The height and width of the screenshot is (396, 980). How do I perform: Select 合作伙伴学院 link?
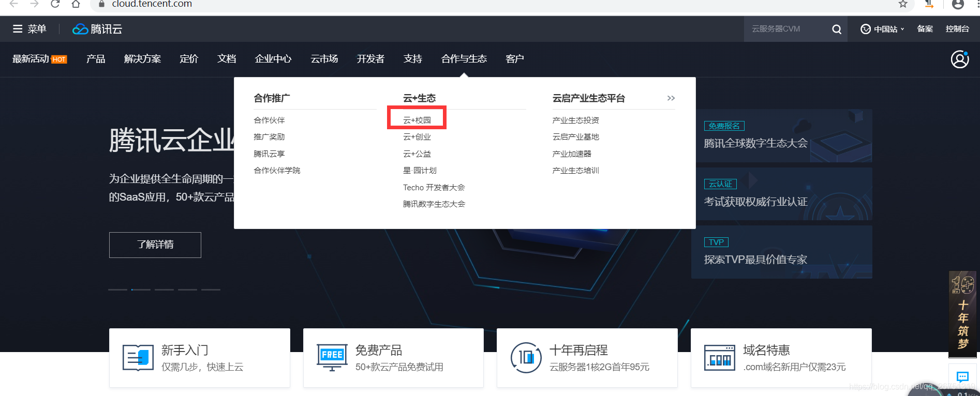277,171
